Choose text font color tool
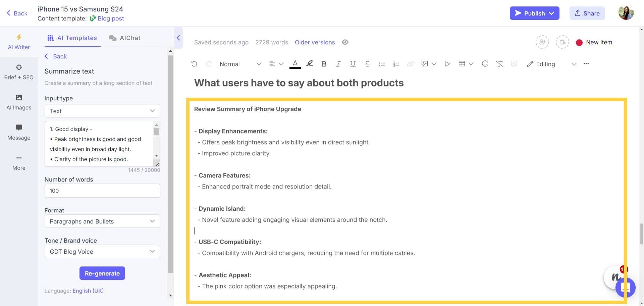The width and height of the screenshot is (644, 306). tap(295, 64)
